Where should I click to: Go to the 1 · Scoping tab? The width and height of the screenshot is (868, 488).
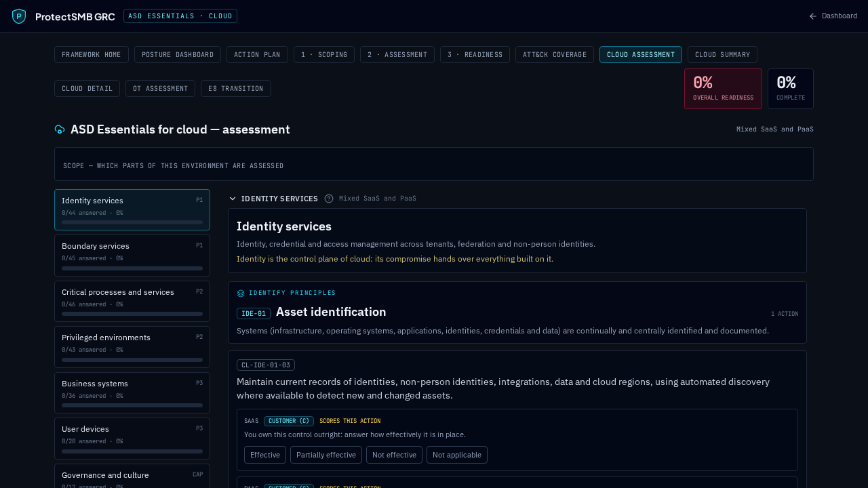[324, 55]
